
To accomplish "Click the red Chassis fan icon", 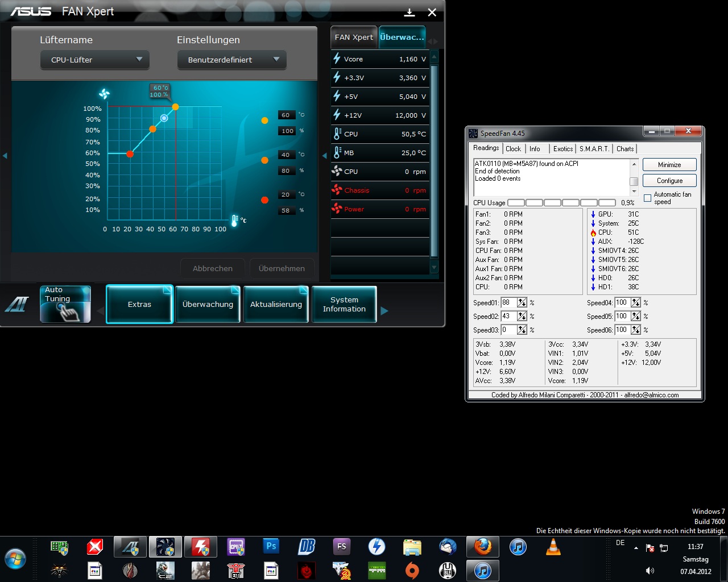I will click(337, 190).
